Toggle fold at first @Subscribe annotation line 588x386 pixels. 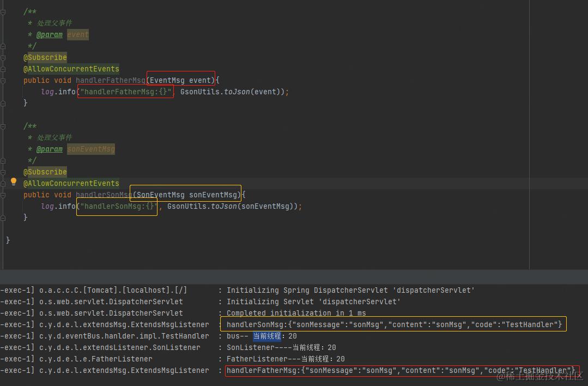(3, 58)
